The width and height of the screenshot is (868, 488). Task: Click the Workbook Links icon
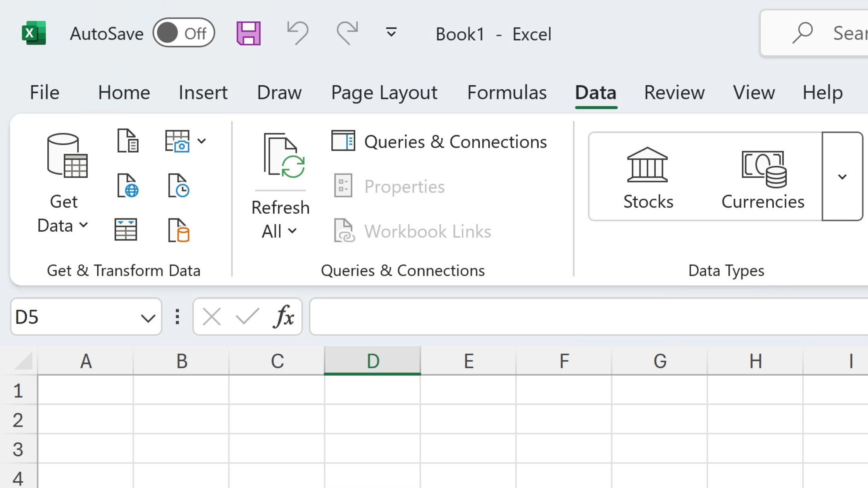(x=344, y=230)
